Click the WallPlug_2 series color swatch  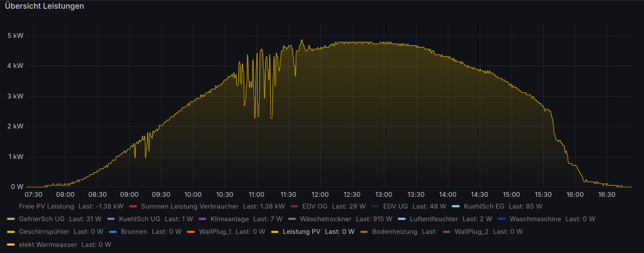(446, 232)
